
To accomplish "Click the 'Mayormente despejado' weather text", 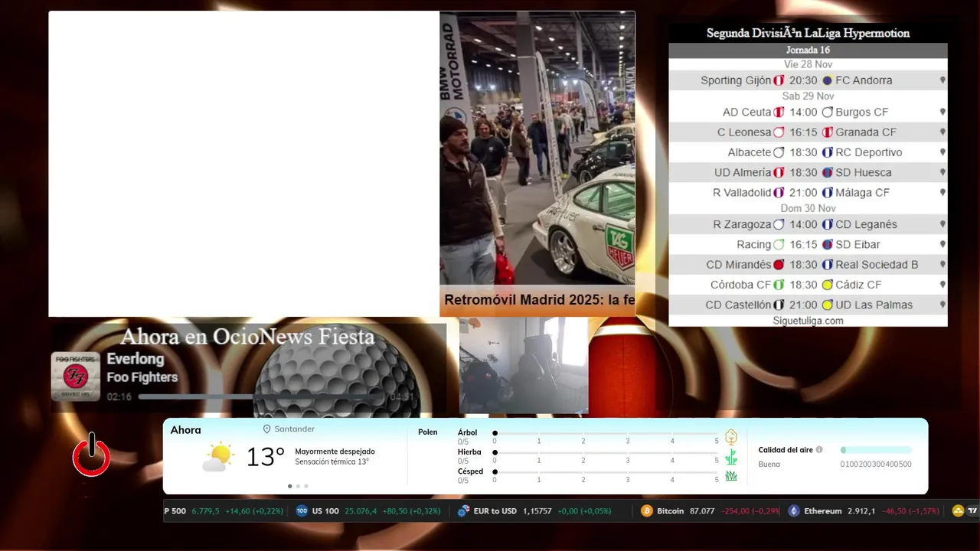I will 335,452.
